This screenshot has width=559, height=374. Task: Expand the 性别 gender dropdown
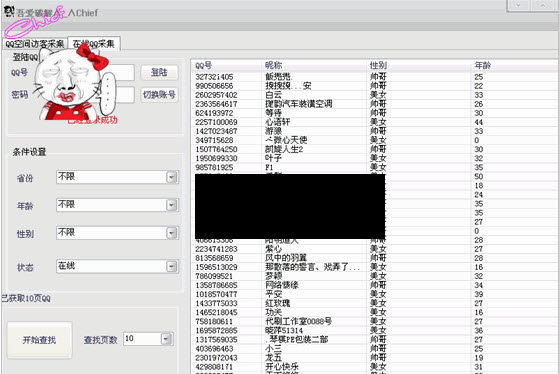(x=171, y=233)
